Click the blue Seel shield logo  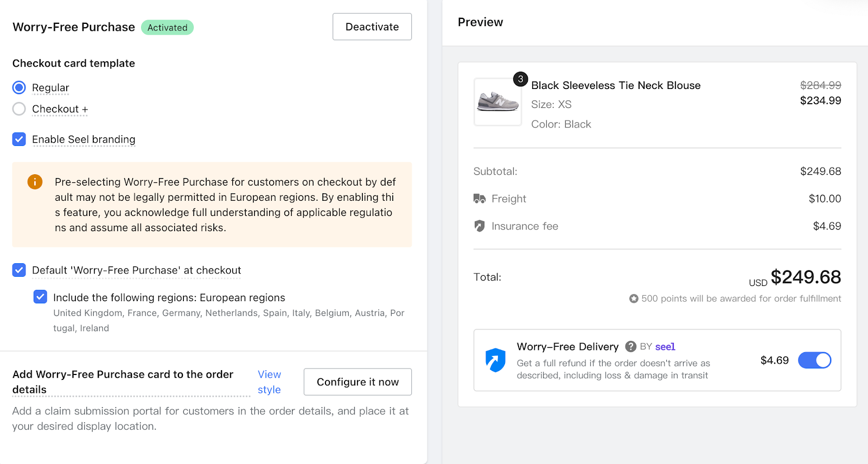pos(495,360)
